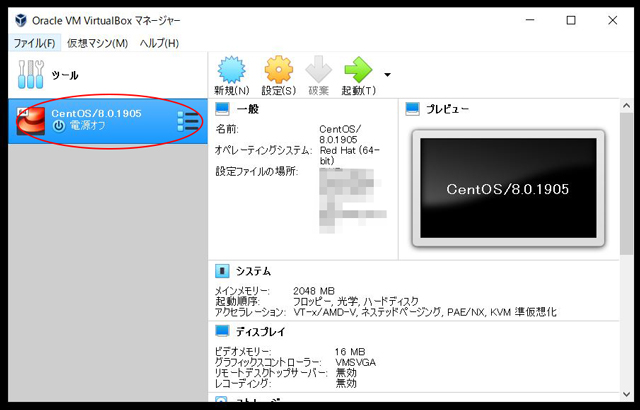
Task: Click the システム chip icon
Action: [x=222, y=271]
